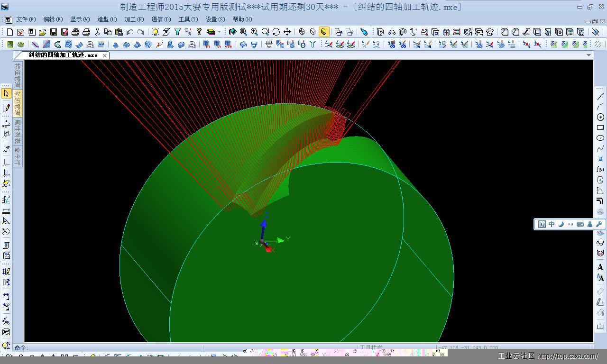Switch to 命令行 side panel tab
This screenshot has height=364, width=607.
[x=18, y=156]
